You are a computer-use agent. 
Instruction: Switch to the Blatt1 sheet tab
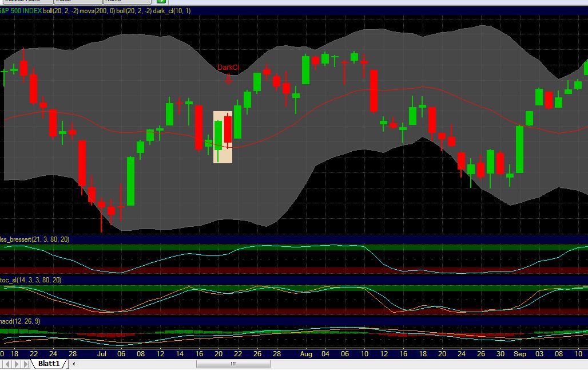coord(49,363)
